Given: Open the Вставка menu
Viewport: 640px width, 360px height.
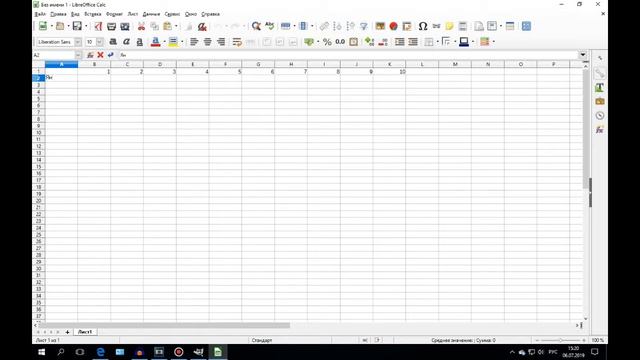Looking at the screenshot, I should point(93,14).
